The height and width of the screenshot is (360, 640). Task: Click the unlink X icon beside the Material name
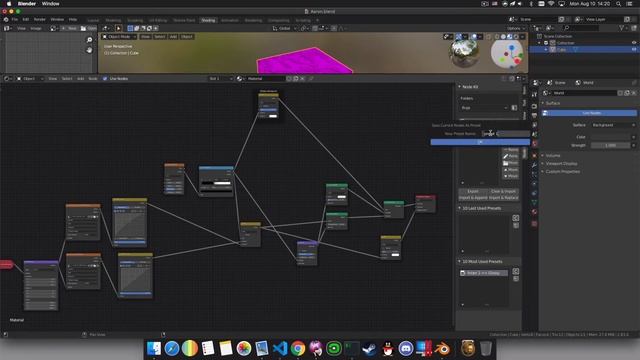(302, 78)
